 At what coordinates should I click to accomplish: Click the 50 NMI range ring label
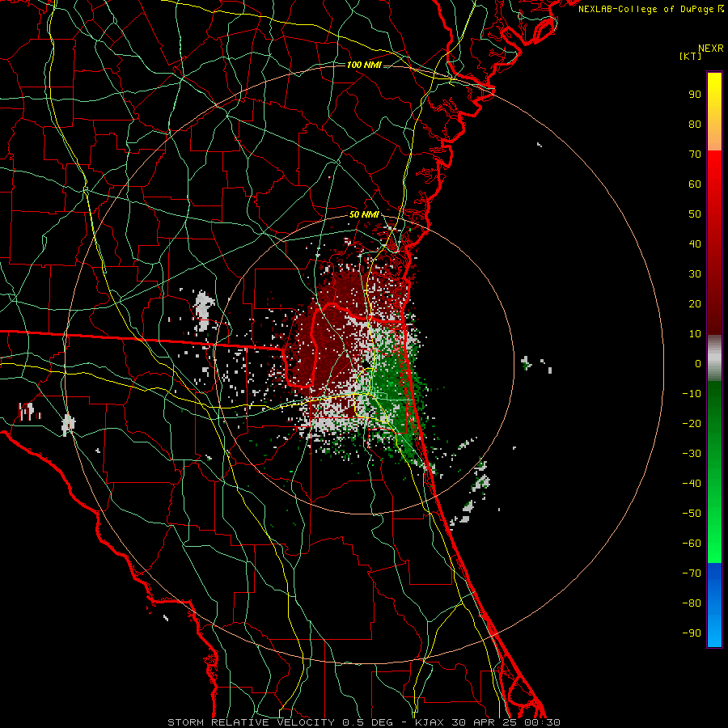pyautogui.click(x=364, y=214)
